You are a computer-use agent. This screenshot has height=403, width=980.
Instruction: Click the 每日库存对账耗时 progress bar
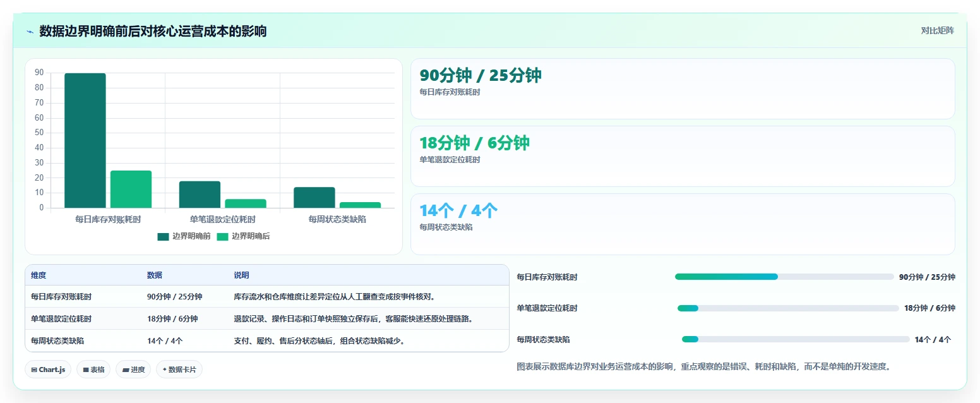pos(784,277)
